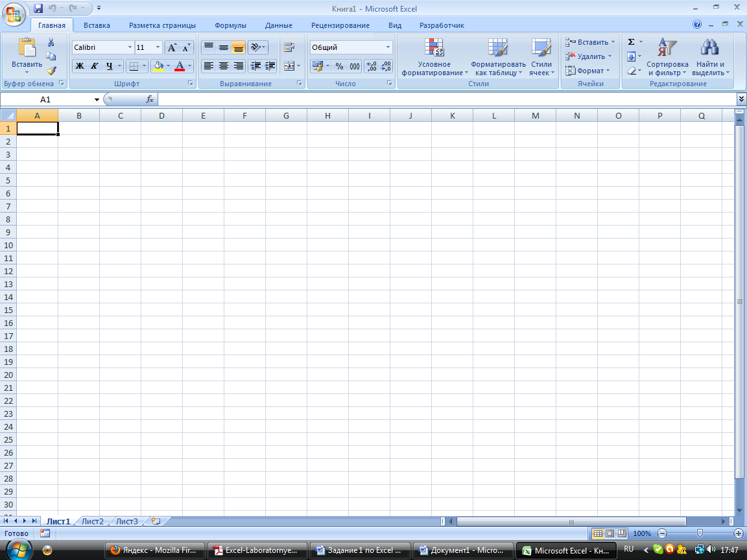747x560 pixels.
Task: Open Excel help question mark
Action: (x=697, y=24)
